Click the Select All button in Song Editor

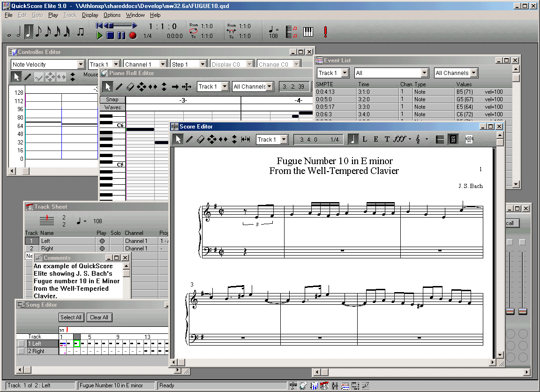(x=71, y=317)
